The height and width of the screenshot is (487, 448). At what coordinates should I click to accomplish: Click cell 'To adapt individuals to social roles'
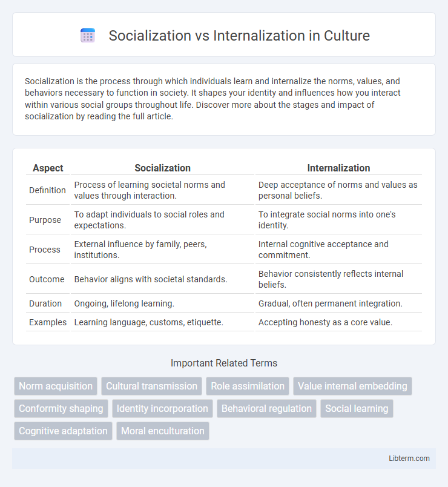tap(162, 220)
